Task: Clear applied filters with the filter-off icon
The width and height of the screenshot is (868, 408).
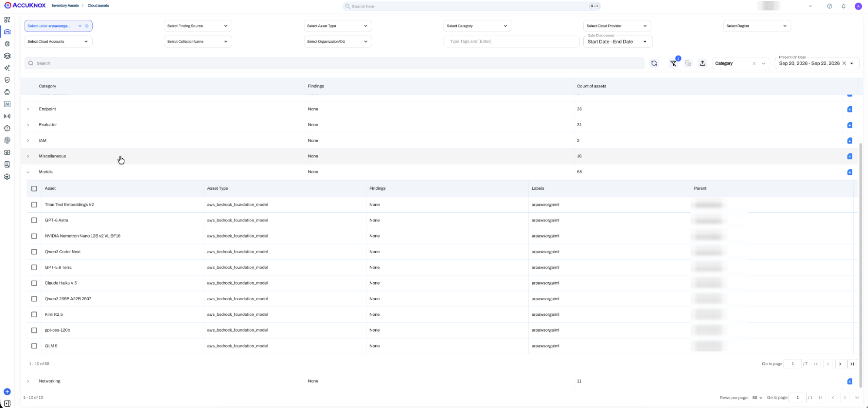Action: pos(674,64)
